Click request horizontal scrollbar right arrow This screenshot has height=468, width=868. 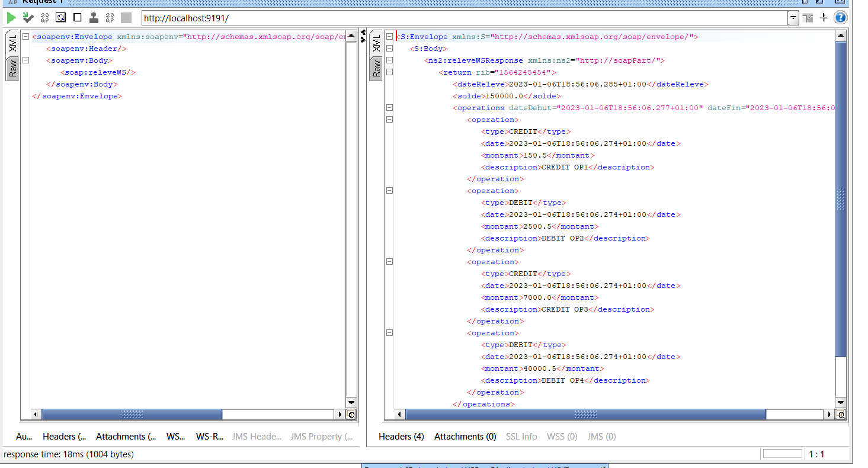point(340,415)
